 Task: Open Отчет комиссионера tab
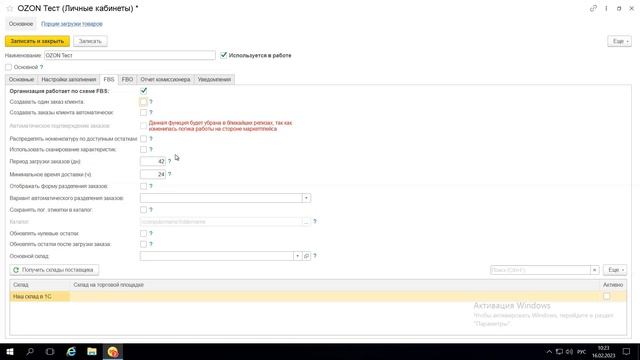click(x=165, y=80)
